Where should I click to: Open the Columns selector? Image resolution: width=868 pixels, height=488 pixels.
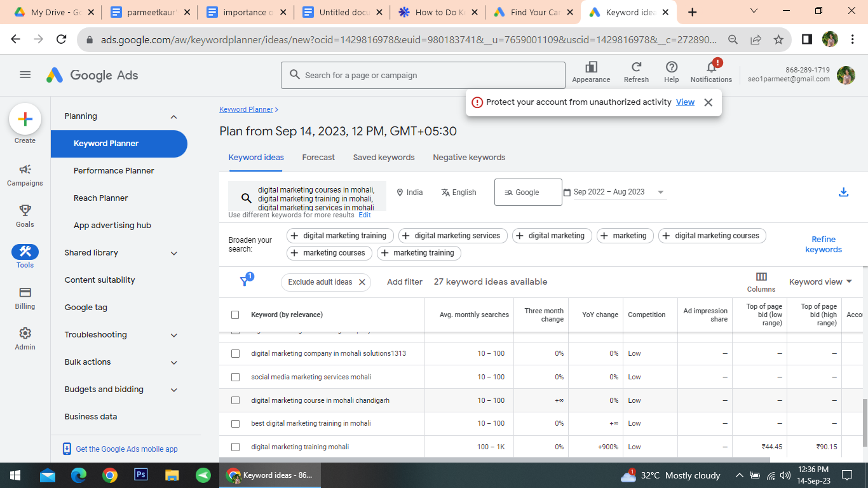click(761, 281)
